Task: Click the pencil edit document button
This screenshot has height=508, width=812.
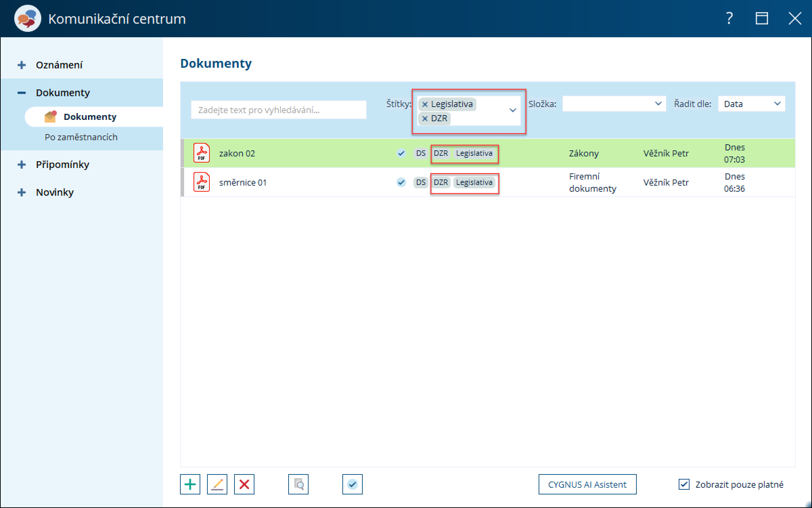Action: (x=217, y=484)
